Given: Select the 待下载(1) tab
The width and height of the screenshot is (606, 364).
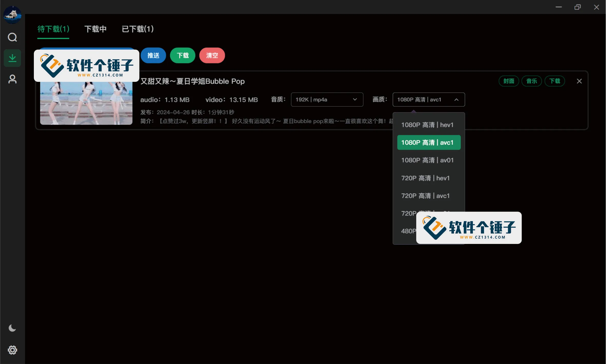Looking at the screenshot, I should tap(53, 29).
